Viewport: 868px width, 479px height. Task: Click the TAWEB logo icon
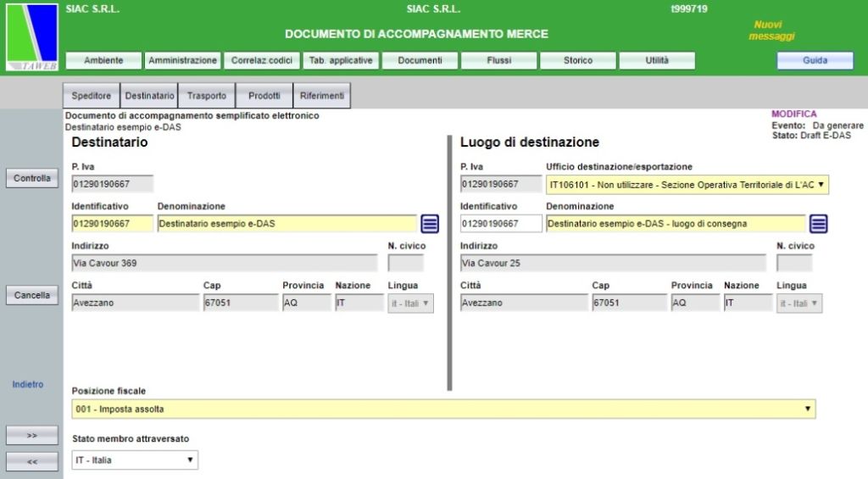tap(31, 38)
